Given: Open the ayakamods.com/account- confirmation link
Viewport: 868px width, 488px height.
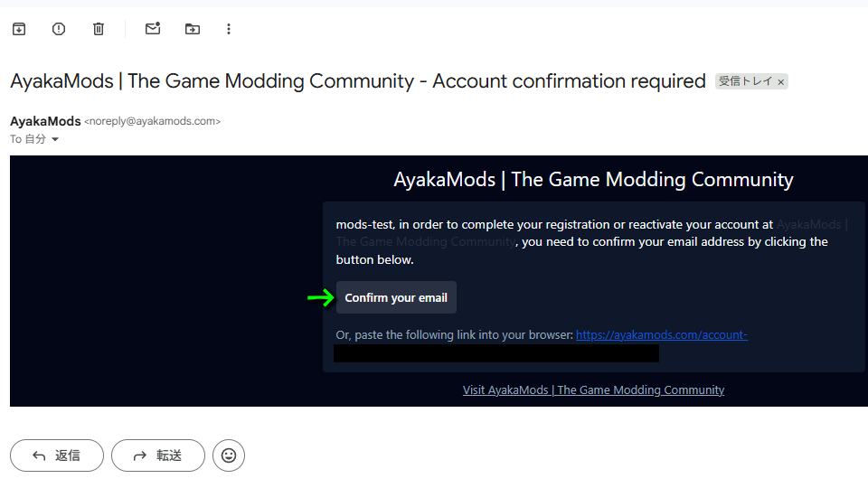Looking at the screenshot, I should point(661,335).
